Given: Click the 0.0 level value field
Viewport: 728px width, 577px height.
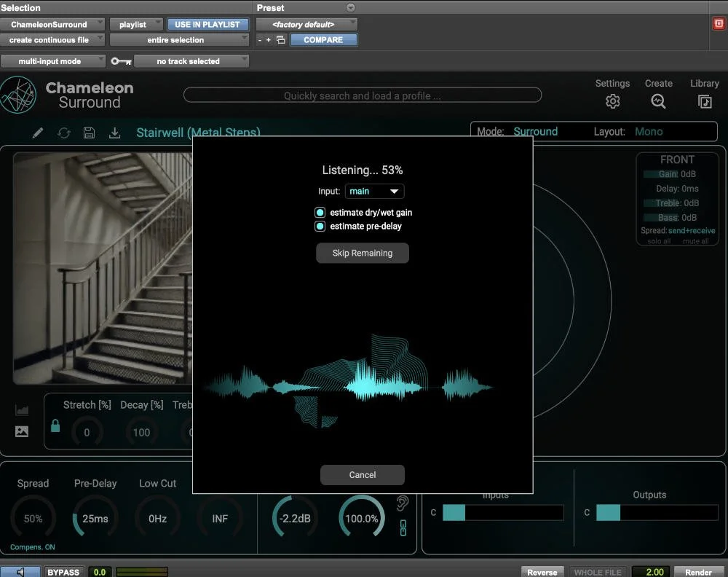Looking at the screenshot, I should (x=100, y=572).
